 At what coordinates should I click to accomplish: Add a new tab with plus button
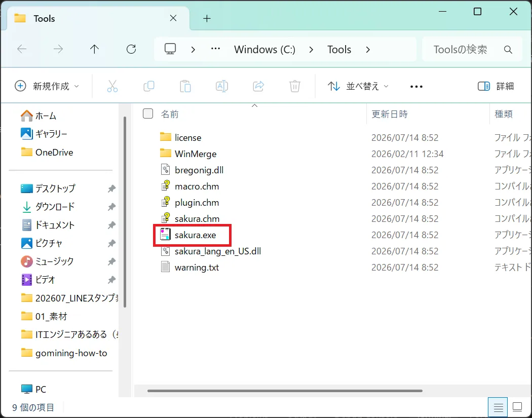point(207,18)
